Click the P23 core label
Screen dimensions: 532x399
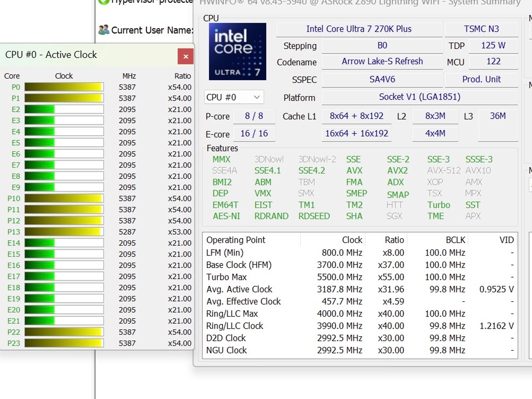point(14,343)
